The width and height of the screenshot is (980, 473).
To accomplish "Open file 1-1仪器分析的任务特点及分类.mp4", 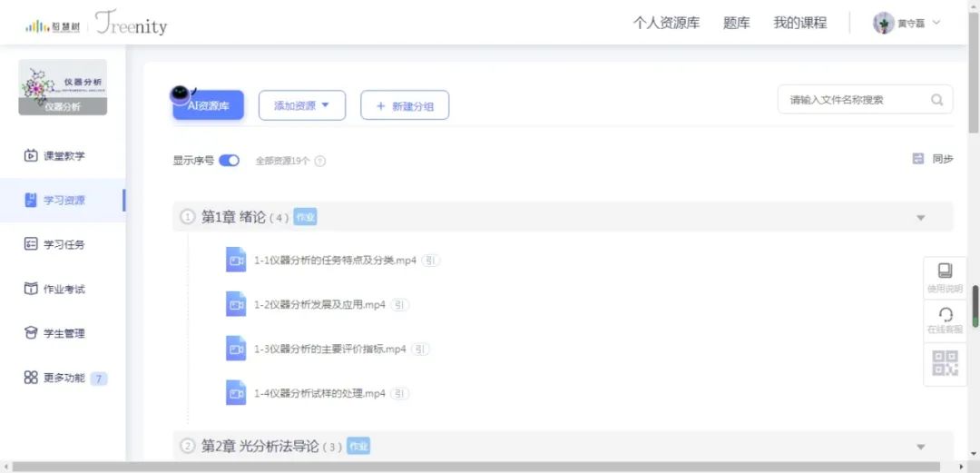I will [x=335, y=261].
